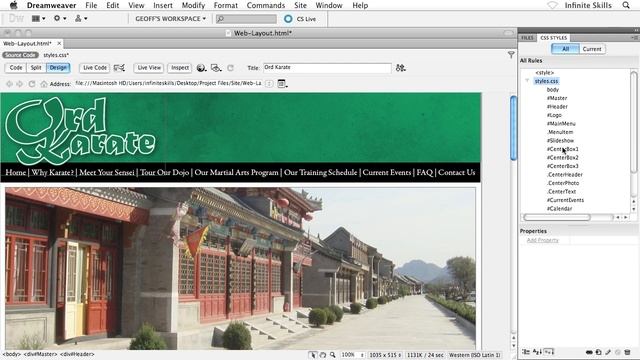The image size is (640, 360).
Task: Click the application bar search field
Action: 246,19
